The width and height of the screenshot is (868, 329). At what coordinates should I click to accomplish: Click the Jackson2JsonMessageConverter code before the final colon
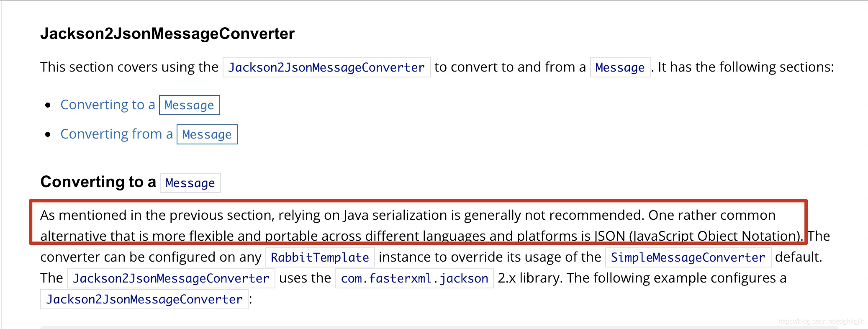(x=144, y=299)
